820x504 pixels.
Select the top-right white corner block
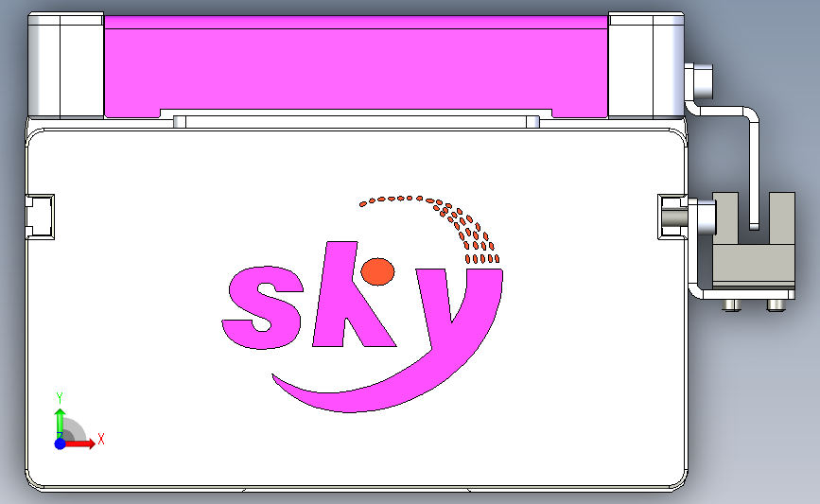pos(646,65)
